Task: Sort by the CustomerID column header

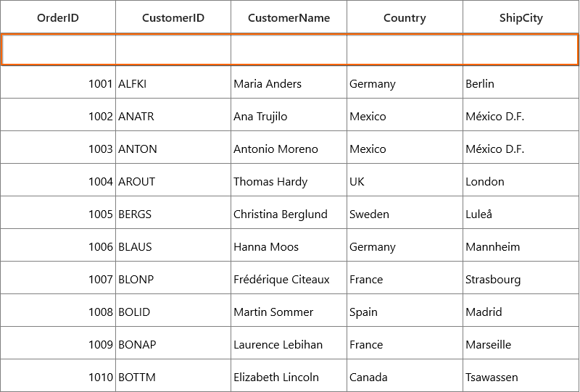Action: point(173,17)
